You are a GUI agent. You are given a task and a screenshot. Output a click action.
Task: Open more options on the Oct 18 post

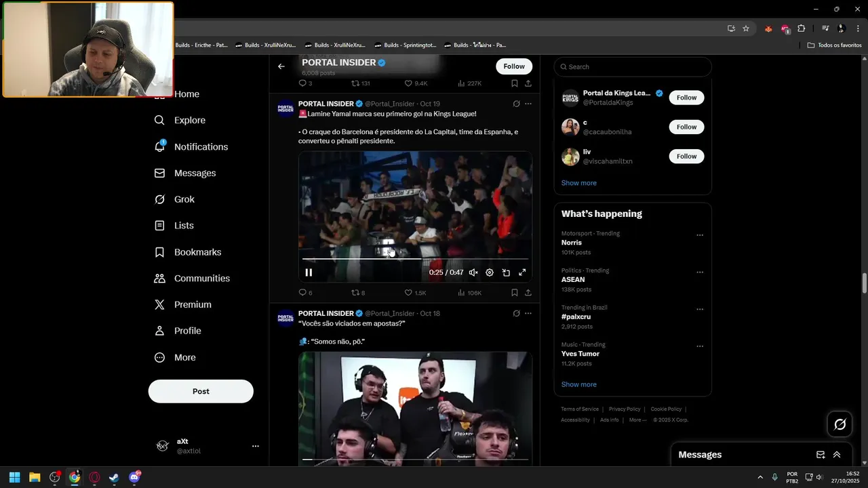pos(528,313)
